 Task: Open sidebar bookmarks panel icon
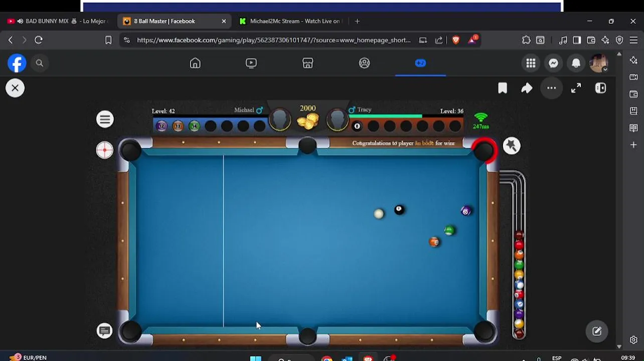(x=633, y=111)
